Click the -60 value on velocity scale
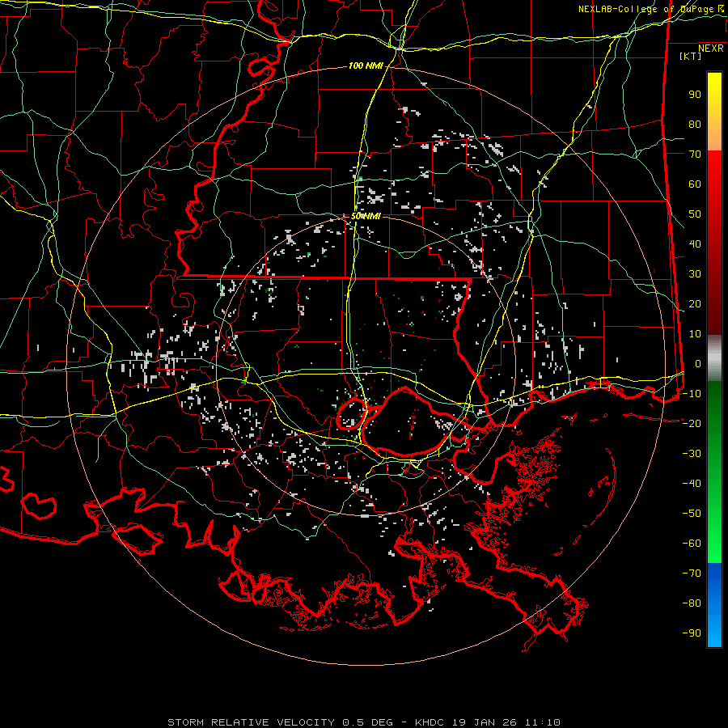 click(692, 544)
